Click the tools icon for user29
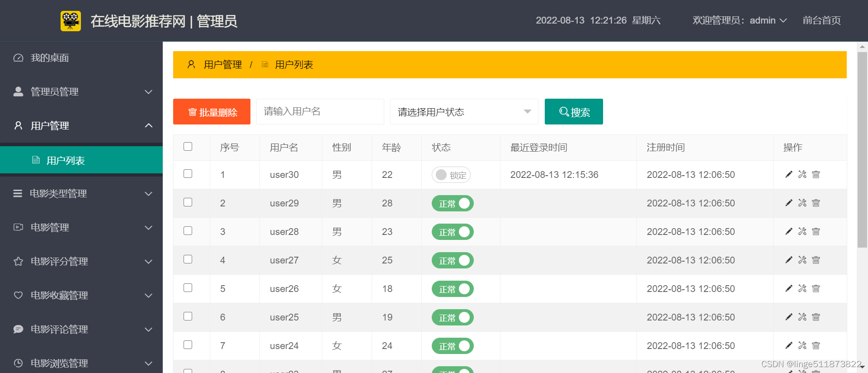Screen dimensions: 868x373 (x=802, y=203)
